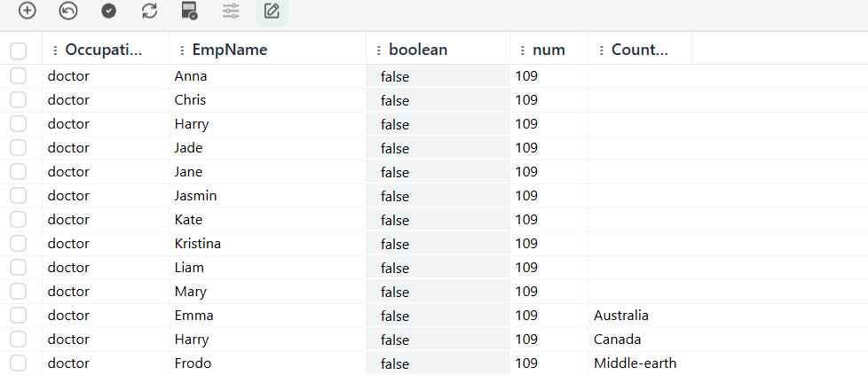Check the Anna row checkbox
This screenshot has height=375, width=868.
pyautogui.click(x=19, y=75)
